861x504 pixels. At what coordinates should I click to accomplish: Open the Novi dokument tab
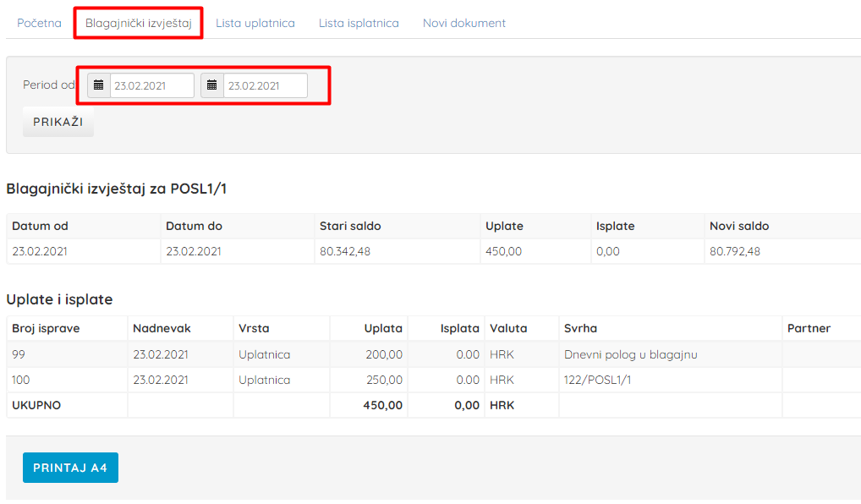pyautogui.click(x=464, y=23)
